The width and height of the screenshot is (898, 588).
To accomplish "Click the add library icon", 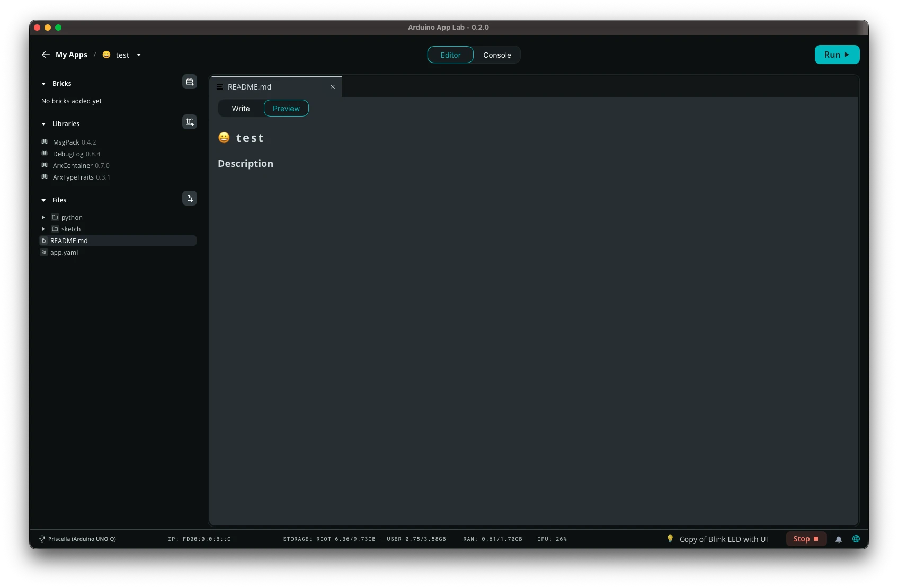I will (189, 122).
